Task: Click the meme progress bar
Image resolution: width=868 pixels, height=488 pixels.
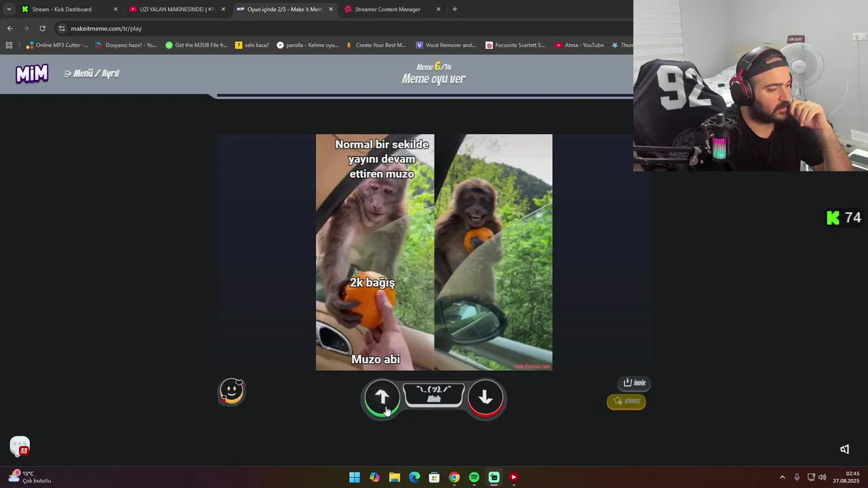Action: tap(425, 96)
